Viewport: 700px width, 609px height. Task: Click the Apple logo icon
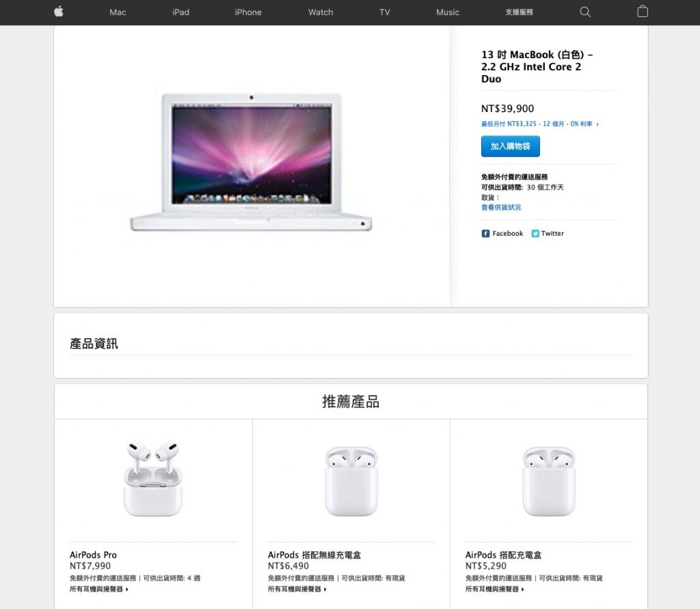tap(59, 12)
